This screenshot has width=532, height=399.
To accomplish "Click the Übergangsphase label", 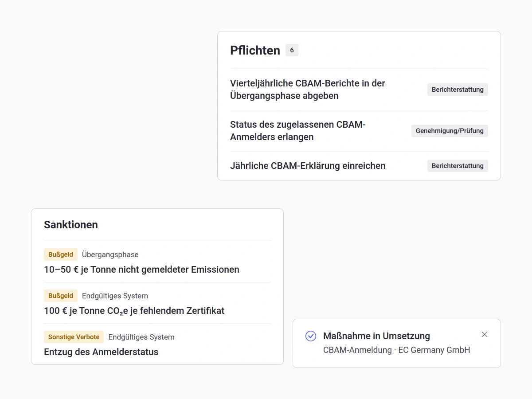I will [110, 254].
